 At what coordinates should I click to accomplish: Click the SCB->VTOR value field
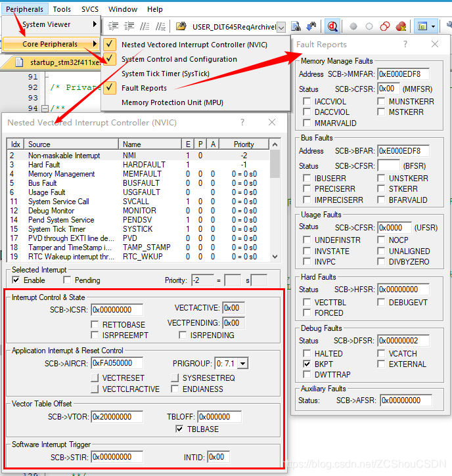coord(117,416)
